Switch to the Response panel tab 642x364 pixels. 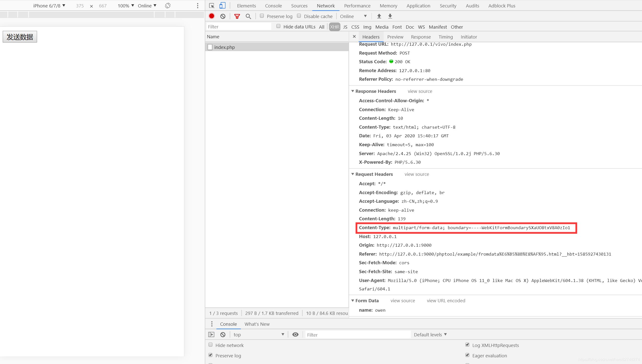tap(421, 37)
